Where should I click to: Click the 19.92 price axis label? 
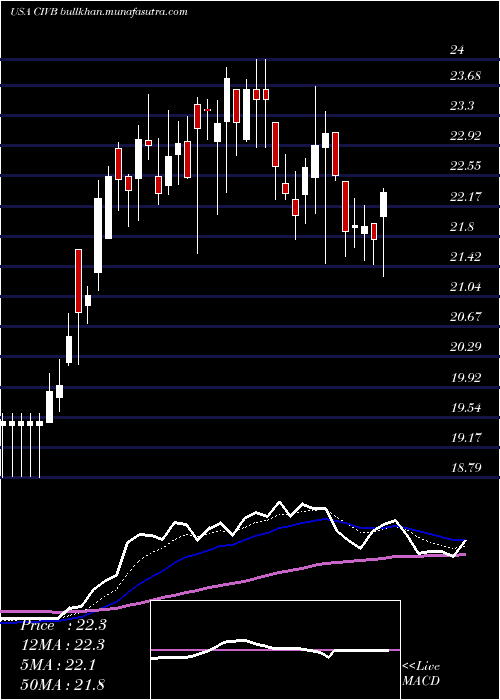click(465, 377)
